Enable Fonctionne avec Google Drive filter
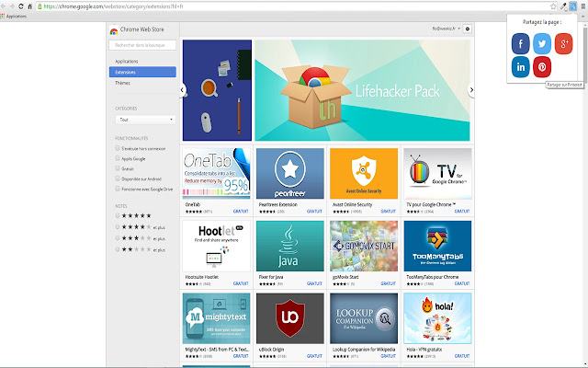The height and width of the screenshot is (368, 588). tap(118, 189)
